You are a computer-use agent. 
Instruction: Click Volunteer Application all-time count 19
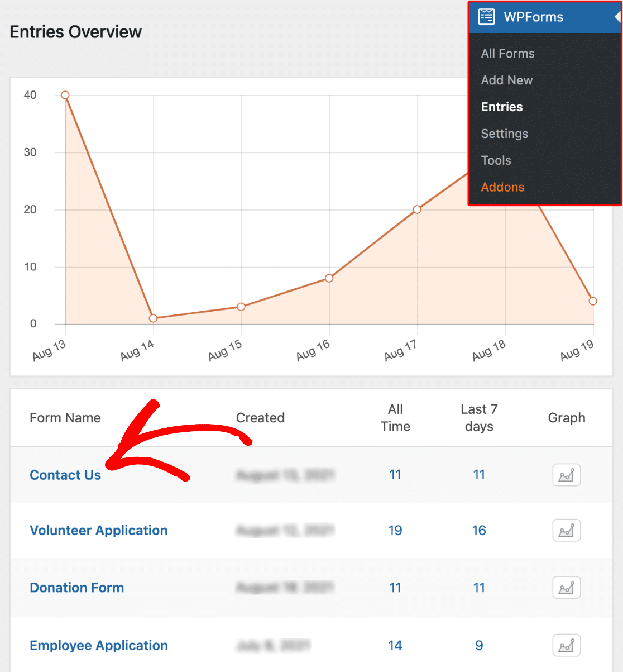(395, 531)
